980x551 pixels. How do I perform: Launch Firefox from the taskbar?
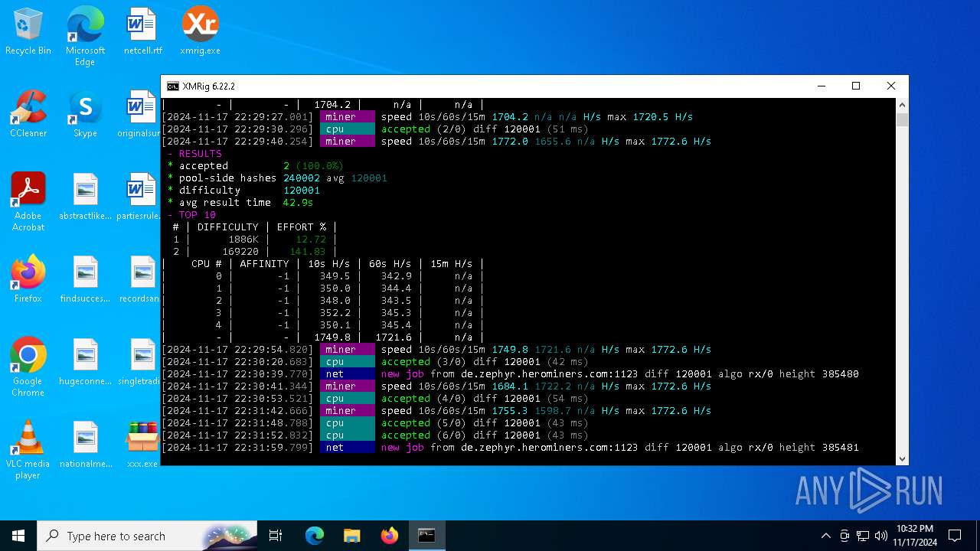coord(390,536)
